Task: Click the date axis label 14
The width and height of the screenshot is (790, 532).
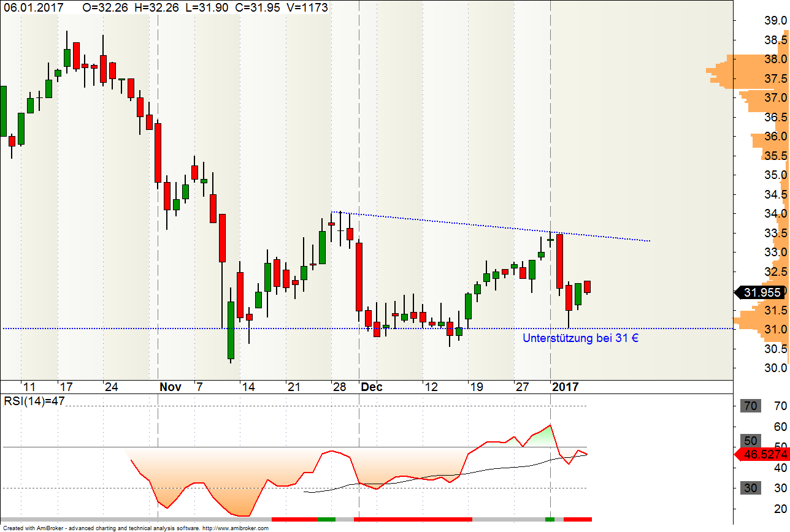Action: 248,387
